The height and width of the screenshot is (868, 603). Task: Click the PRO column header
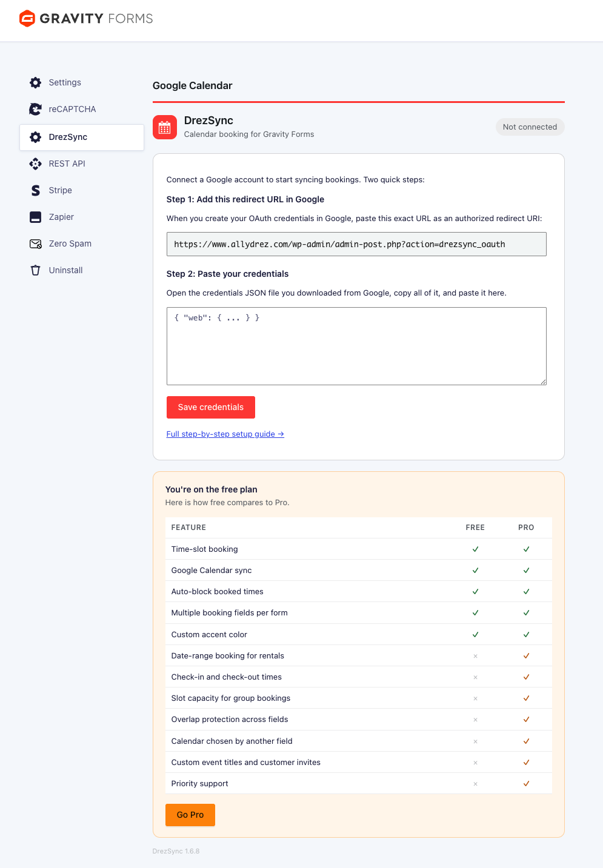coord(526,528)
